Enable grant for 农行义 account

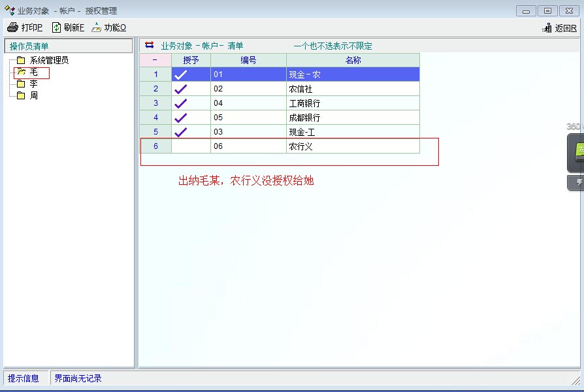pos(190,146)
